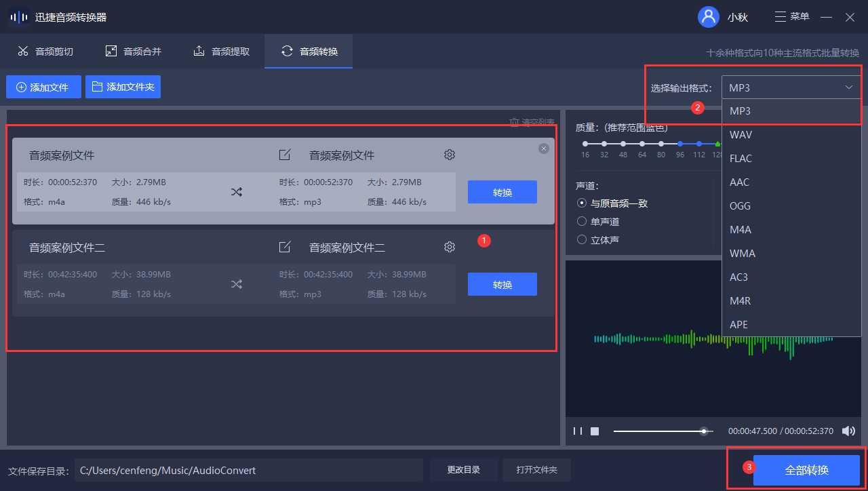Choose OGG from the format list
This screenshot has width=868, height=491.
[x=791, y=205]
